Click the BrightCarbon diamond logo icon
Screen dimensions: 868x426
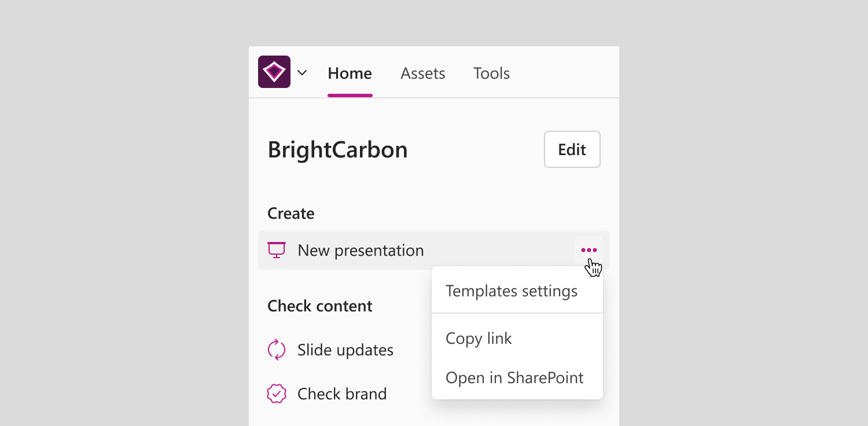[x=274, y=72]
